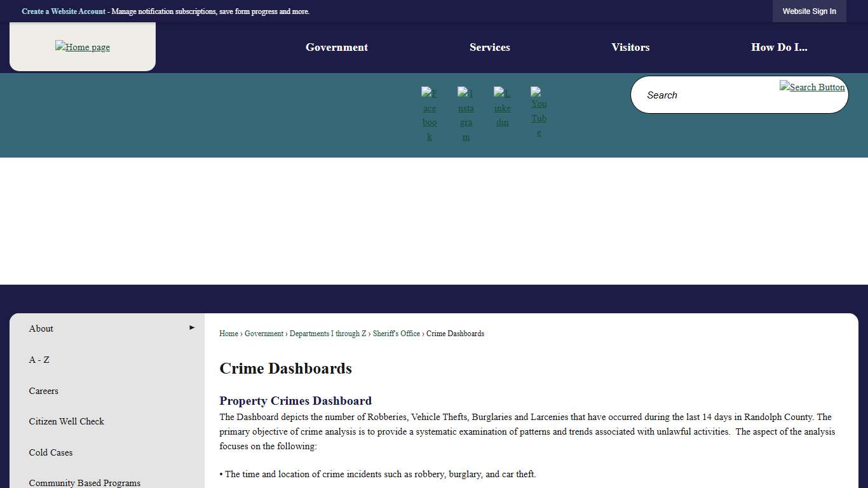Navigate to Home via breadcrumb
Viewport: 868px width, 488px height.
(x=228, y=333)
